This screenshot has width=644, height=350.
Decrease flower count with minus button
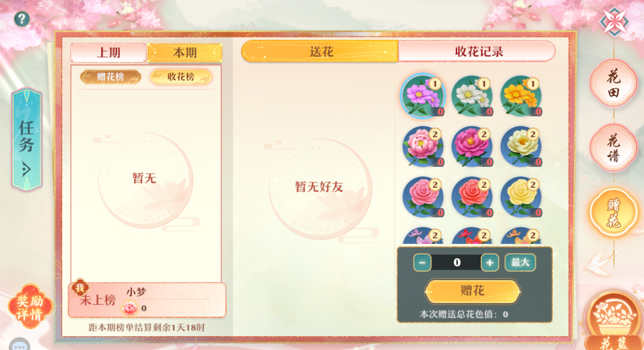coord(422,262)
